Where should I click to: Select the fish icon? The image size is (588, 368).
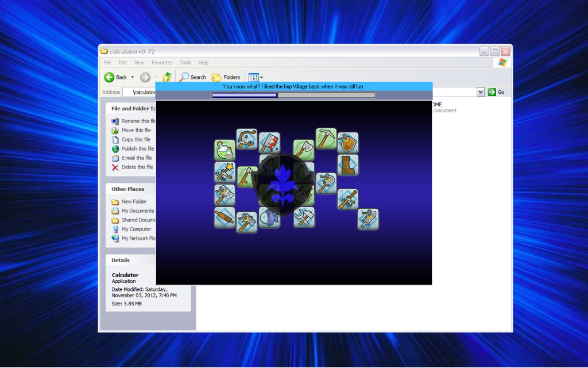269,218
